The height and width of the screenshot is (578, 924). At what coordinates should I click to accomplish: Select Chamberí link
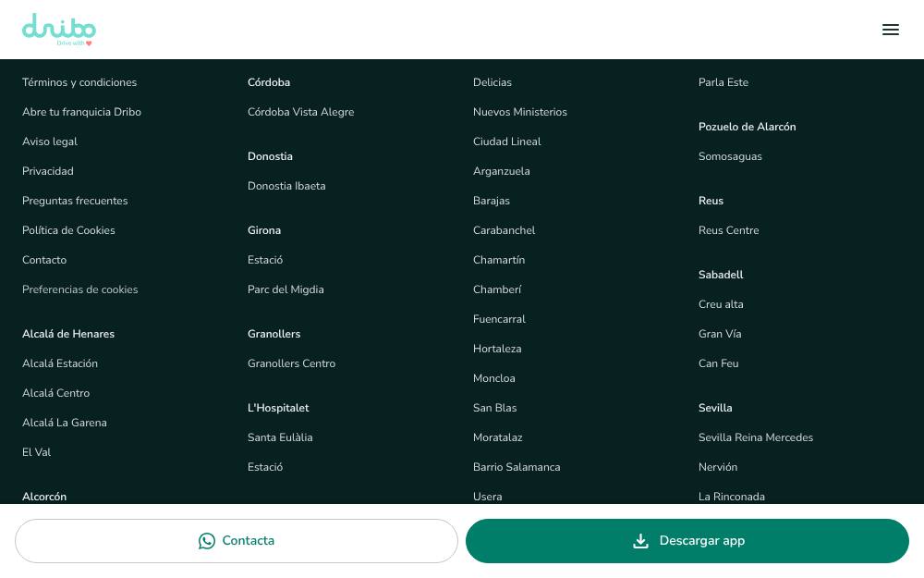pos(497,289)
